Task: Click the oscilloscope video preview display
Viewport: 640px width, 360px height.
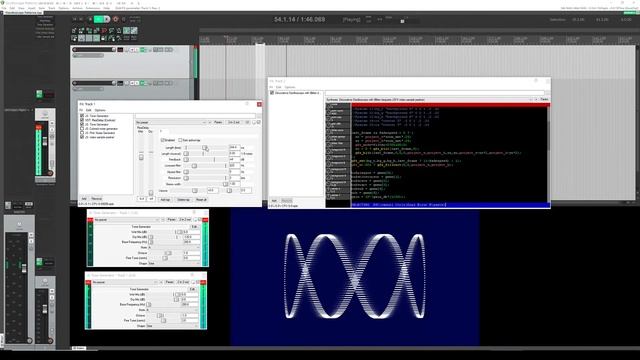Action: (x=354, y=278)
